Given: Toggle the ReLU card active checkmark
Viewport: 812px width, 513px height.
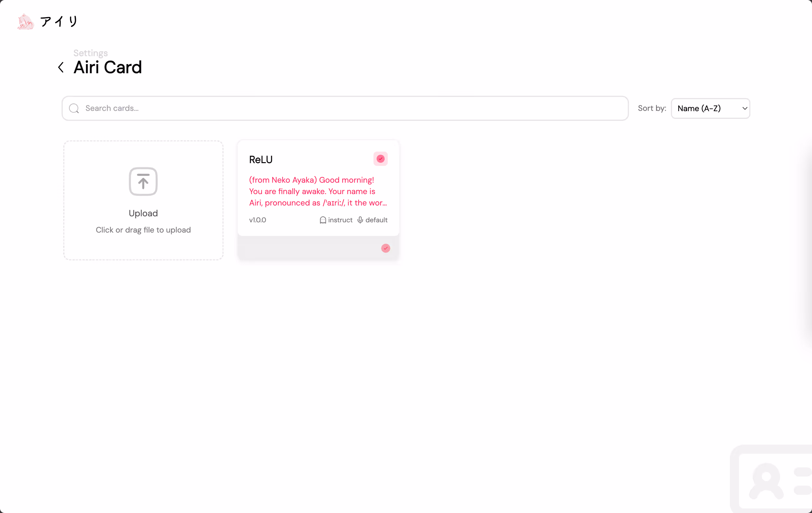Looking at the screenshot, I should (380, 159).
